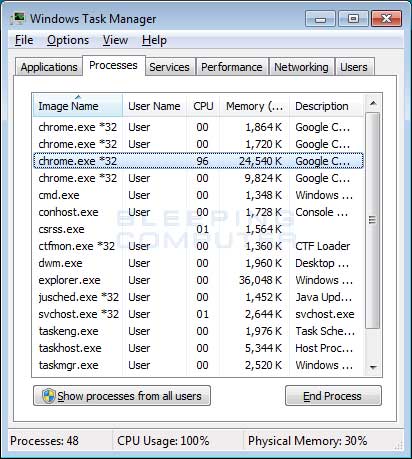Click the Physical Memory: 30% status entry
Viewport: 412px width, 459px height.
(x=308, y=441)
